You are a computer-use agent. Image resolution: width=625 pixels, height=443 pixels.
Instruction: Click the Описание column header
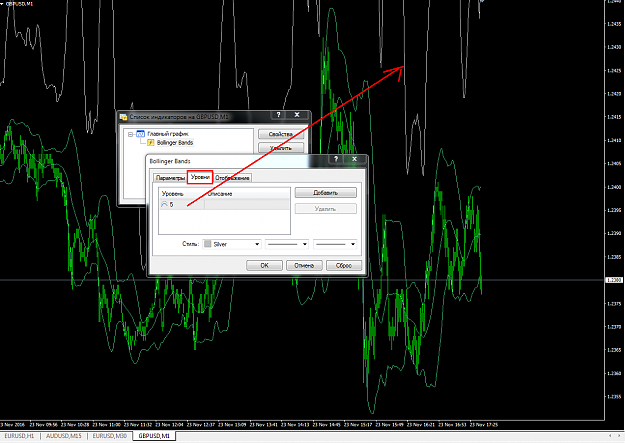tap(247, 193)
